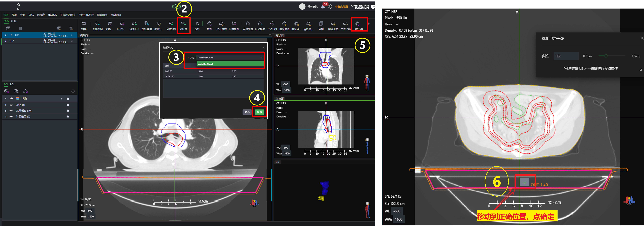The height and width of the screenshot is (226, 644).
Task: Expand the 靶区 (6) tree node
Action: tap(5, 105)
